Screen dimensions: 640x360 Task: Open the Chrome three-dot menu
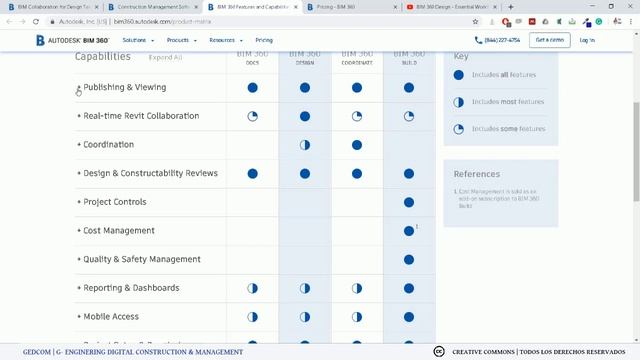[631, 22]
